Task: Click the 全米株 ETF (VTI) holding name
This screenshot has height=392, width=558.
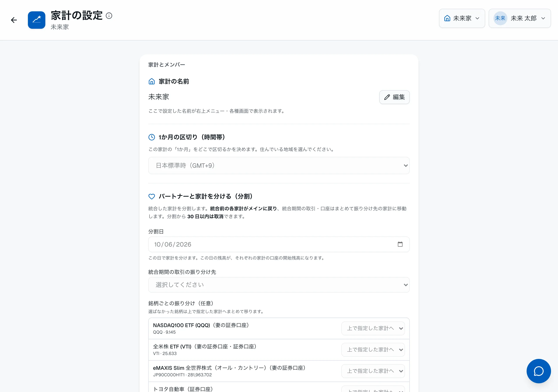Action: click(x=172, y=346)
